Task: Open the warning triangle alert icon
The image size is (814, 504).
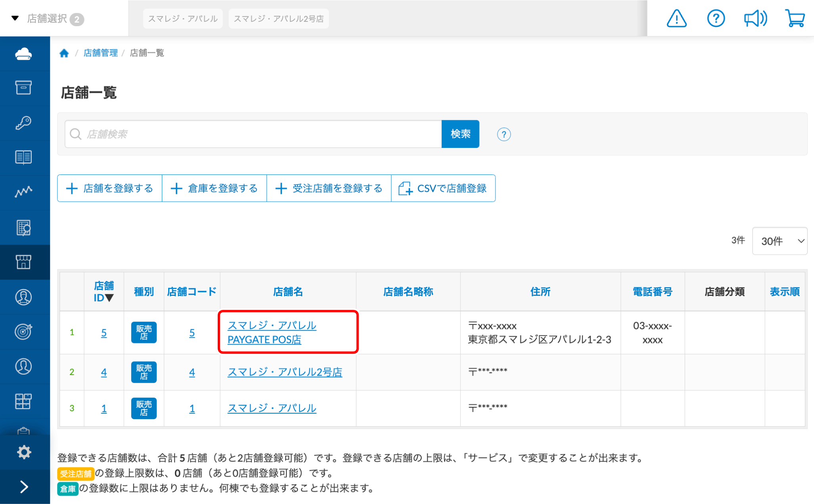Action: (x=676, y=18)
